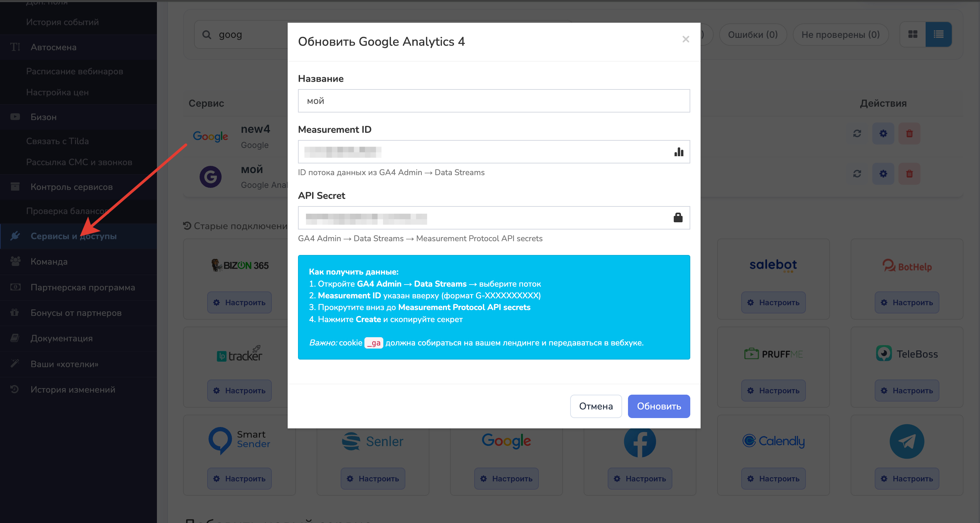Screen dimensions: 980x523
Task: Click Настроить under salebot
Action: (x=774, y=302)
